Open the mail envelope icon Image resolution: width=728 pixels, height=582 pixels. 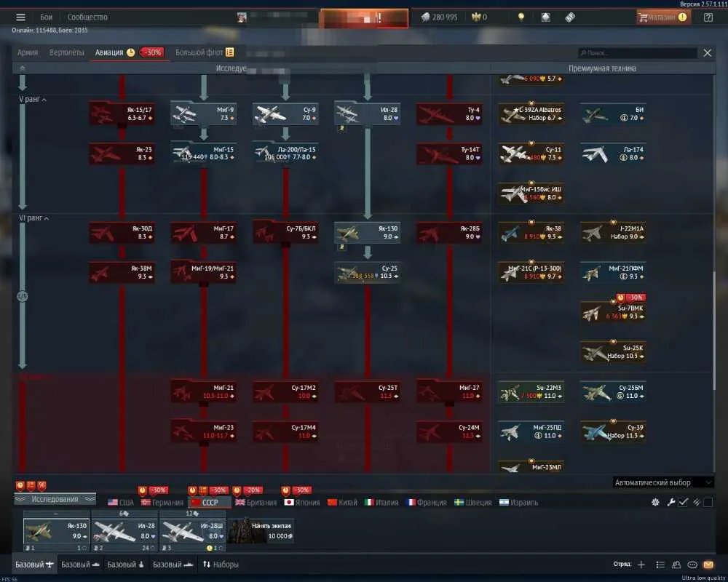point(708,565)
